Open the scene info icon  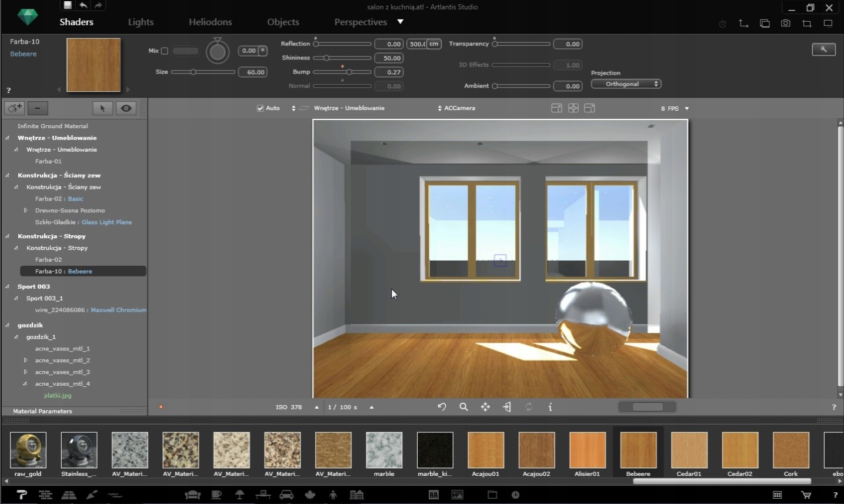coord(550,407)
